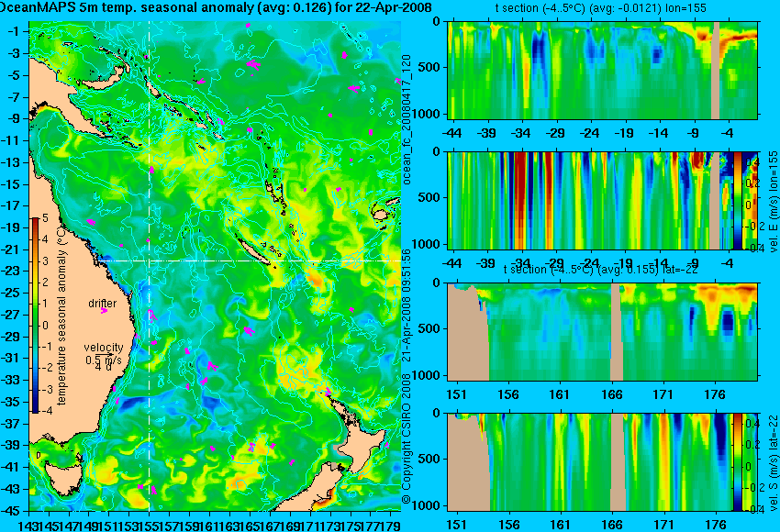Viewport: 780px width, 532px height.
Task: Click the 't section ... lon=155' panel title
Action: (x=600, y=8)
